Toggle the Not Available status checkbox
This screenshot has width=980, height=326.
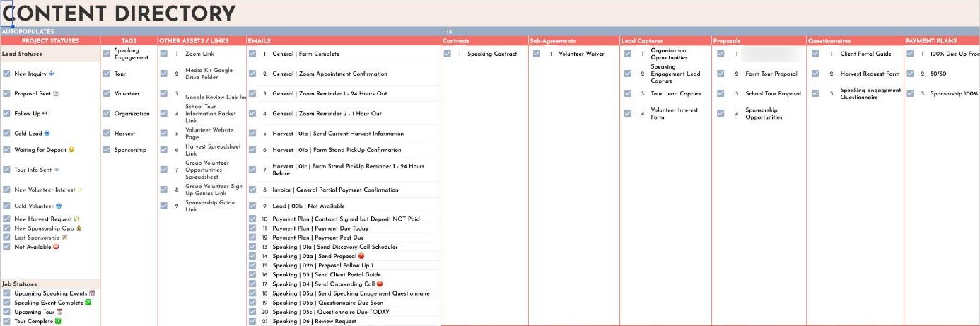[x=6, y=247]
